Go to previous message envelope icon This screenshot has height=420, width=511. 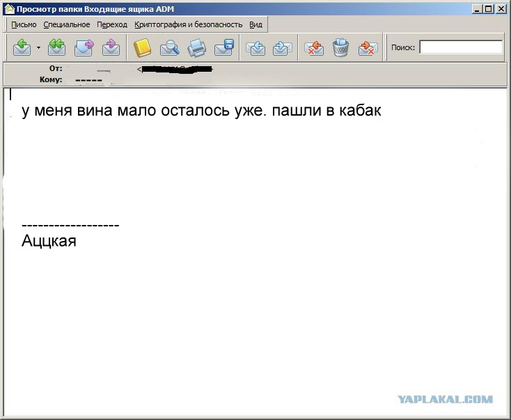pos(255,48)
